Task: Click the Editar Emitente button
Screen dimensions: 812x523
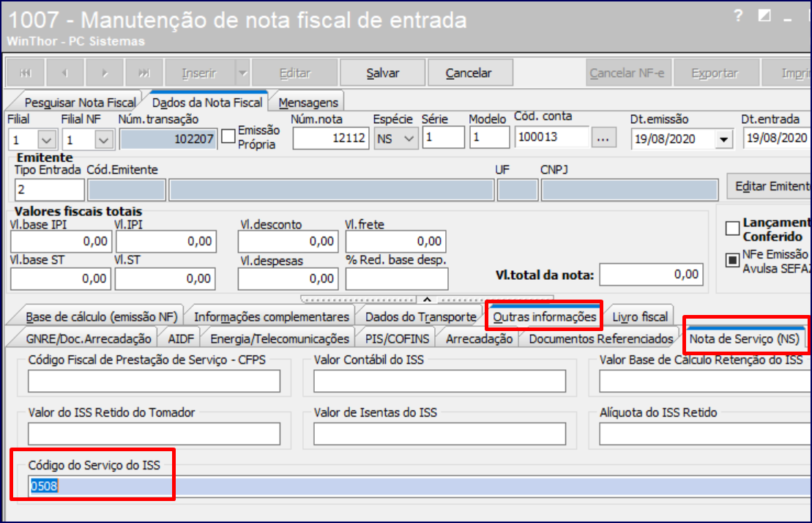Action: click(770, 186)
